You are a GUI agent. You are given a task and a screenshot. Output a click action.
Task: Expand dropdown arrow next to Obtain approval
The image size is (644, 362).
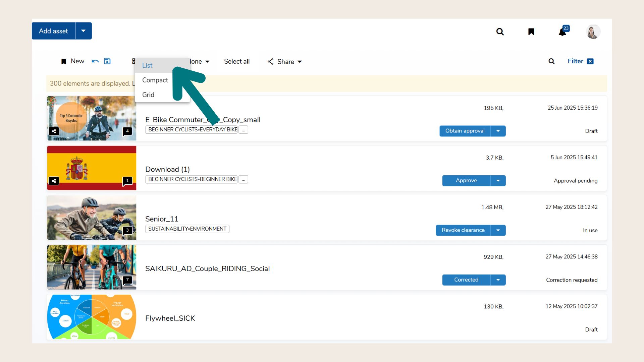498,131
